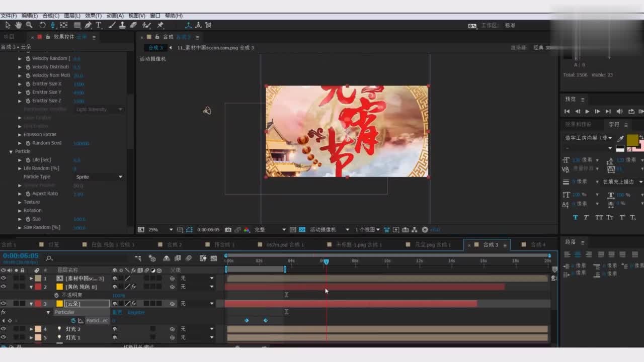This screenshot has width=644, height=362.
Task: Step to next frame in Preview panel
Action: tap(597, 112)
